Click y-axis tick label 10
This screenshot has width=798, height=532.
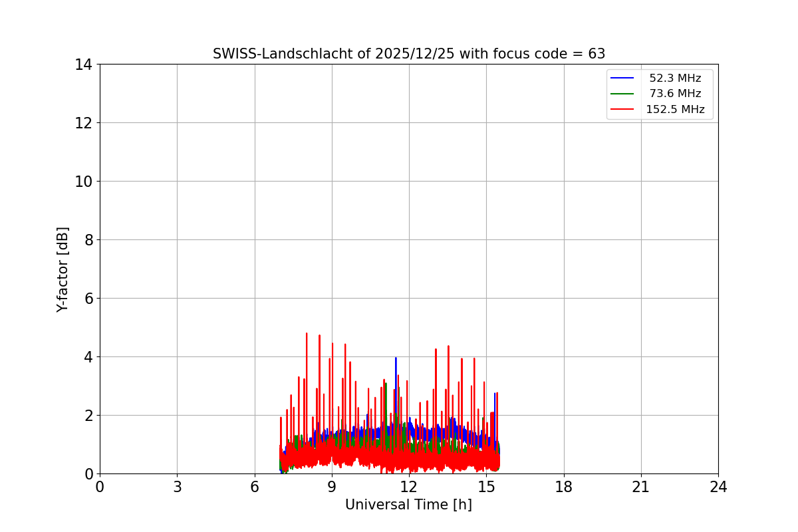(x=84, y=182)
